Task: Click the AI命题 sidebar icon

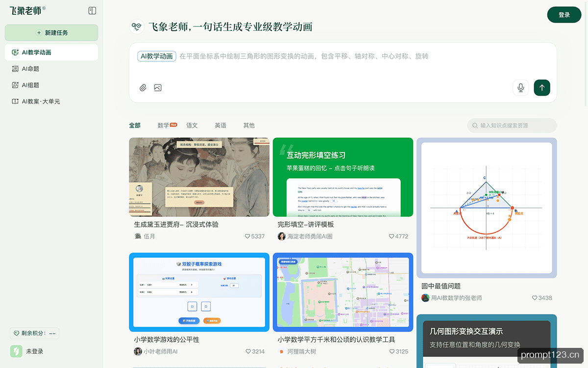Action: click(15, 69)
